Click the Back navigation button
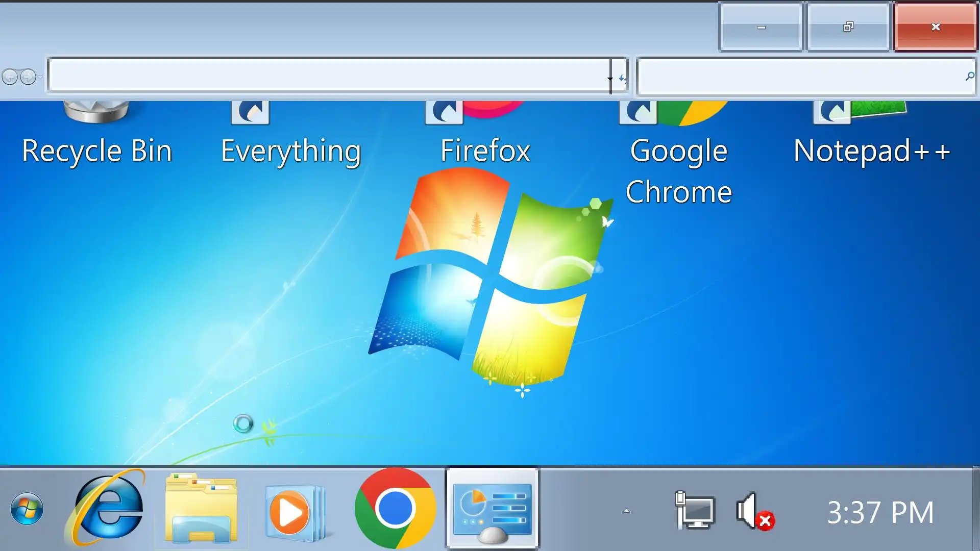The image size is (980, 551). [x=10, y=77]
